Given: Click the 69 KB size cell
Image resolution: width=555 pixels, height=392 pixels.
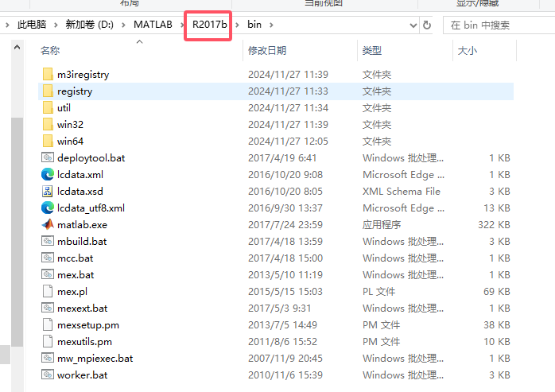Looking at the screenshot, I should 497,292.
